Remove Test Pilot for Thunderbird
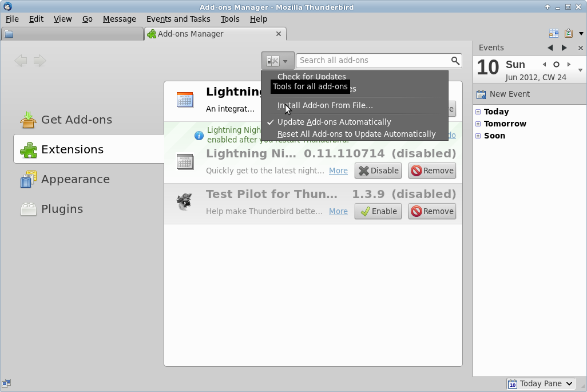The height and width of the screenshot is (392, 587). click(432, 211)
